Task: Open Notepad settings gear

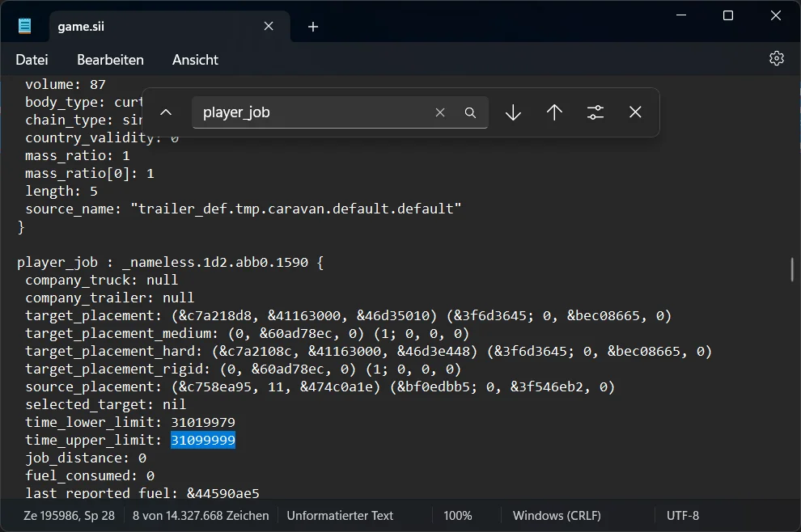Action: pos(777,59)
